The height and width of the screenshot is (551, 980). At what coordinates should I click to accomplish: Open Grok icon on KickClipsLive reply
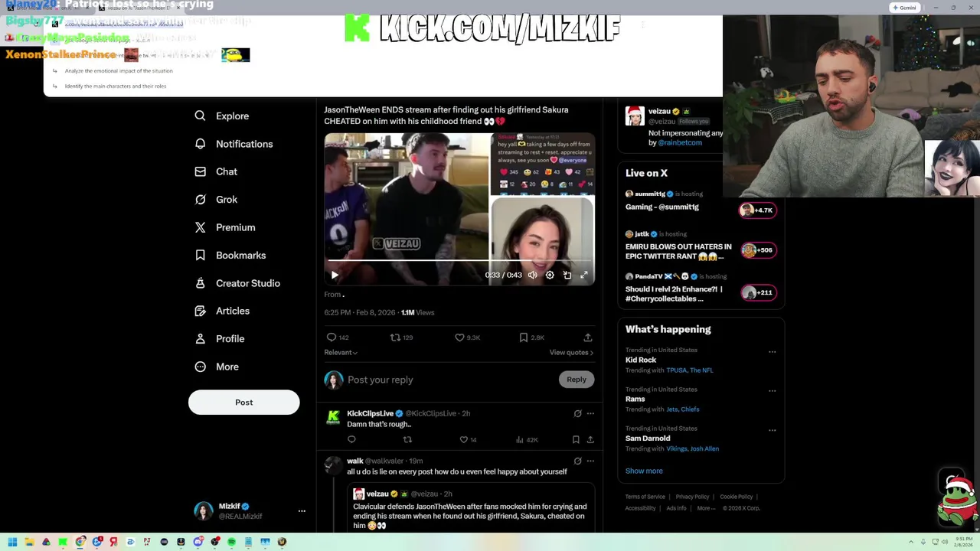pos(578,413)
